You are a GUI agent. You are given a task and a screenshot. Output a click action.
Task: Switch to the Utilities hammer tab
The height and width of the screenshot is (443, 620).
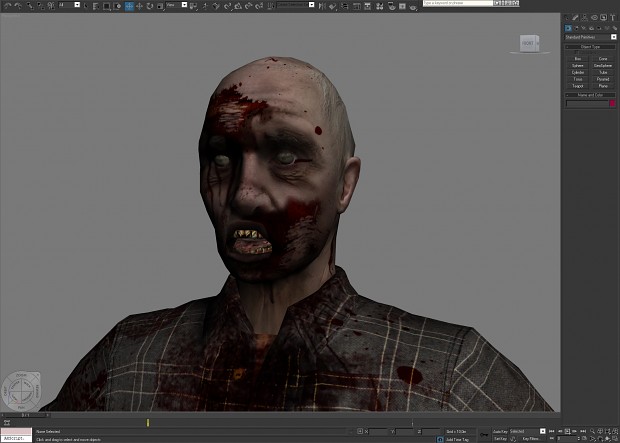click(612, 18)
